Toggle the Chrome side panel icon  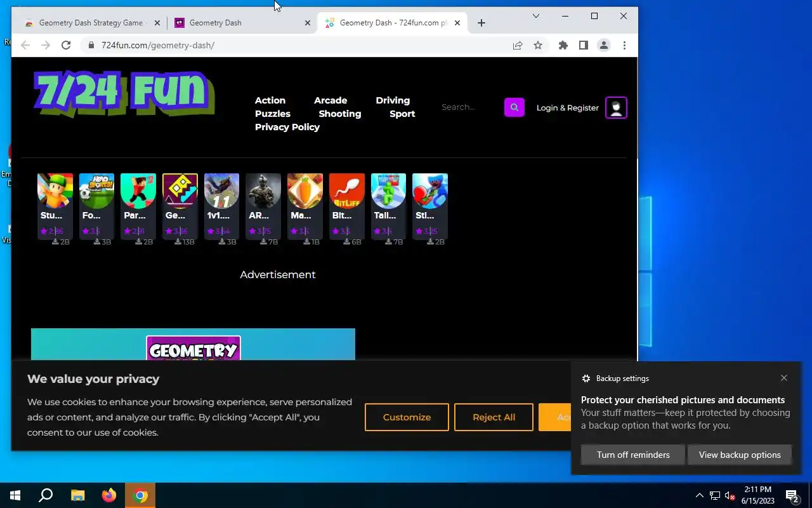tap(584, 45)
